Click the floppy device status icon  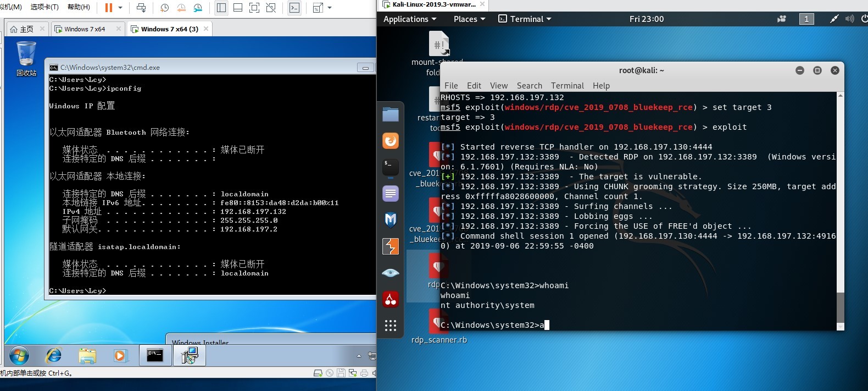pyautogui.click(x=341, y=373)
